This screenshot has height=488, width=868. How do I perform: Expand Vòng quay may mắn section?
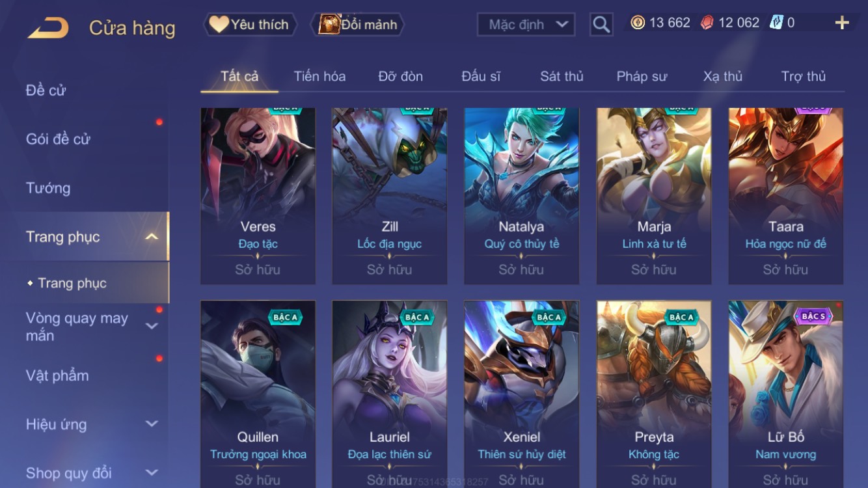pyautogui.click(x=152, y=327)
